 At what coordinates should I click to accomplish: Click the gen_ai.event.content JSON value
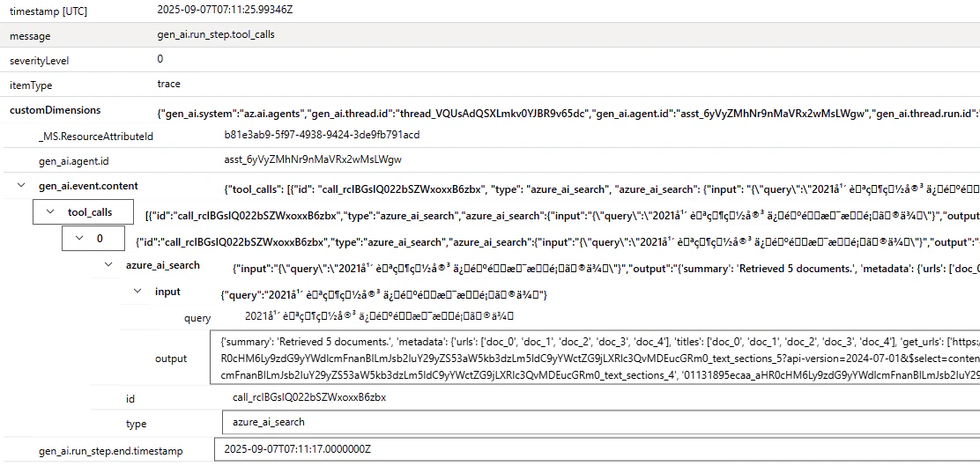coord(601,188)
